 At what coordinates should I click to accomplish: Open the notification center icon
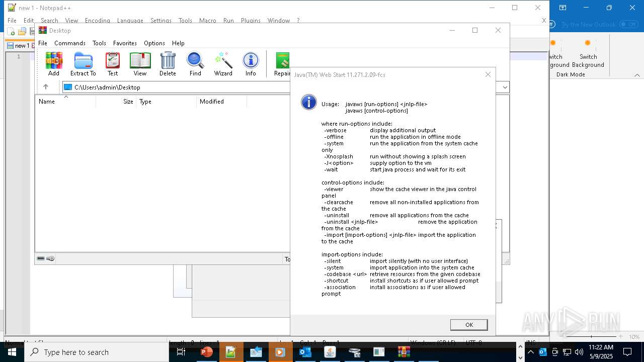627,352
